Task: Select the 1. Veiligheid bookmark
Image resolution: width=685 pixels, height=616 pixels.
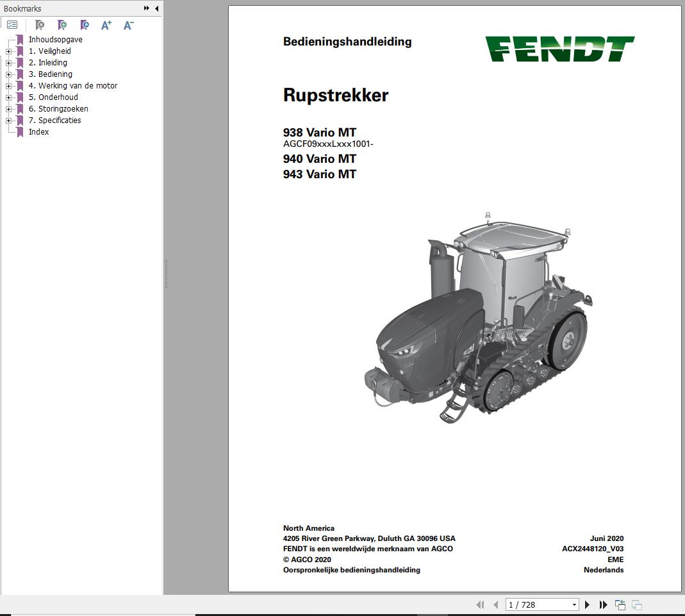Action: 50,51
